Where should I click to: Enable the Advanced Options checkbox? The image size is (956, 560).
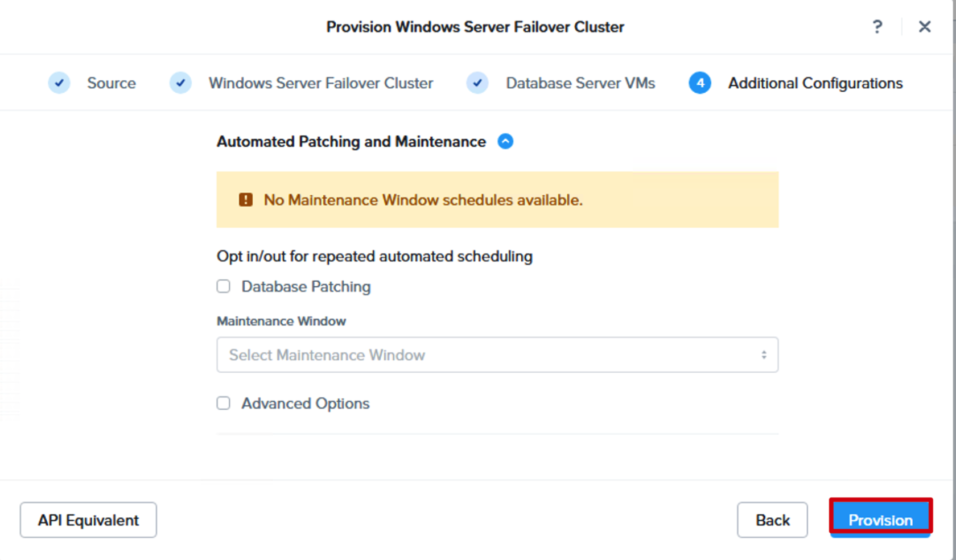(224, 403)
